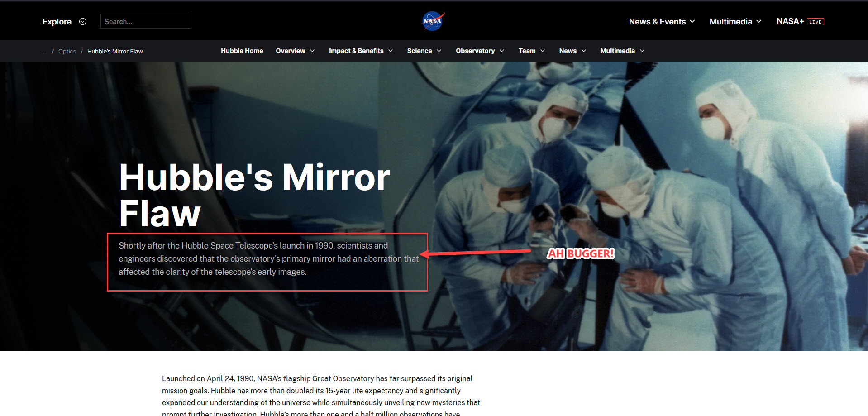Click the NASA logo
The image size is (868, 416).
pos(433,21)
